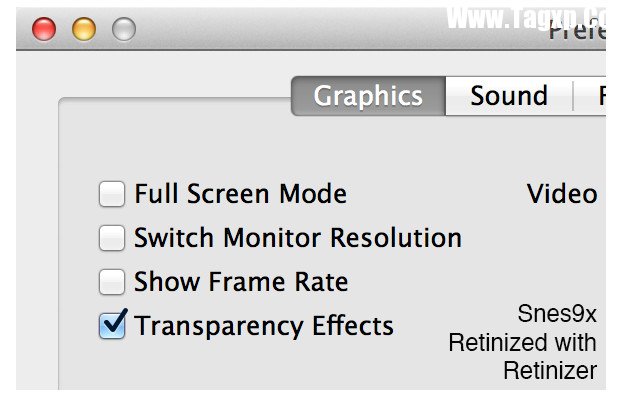Uncheck the Transparency Effects checkbox
Viewport: 636px width, 397px height.
(112, 325)
